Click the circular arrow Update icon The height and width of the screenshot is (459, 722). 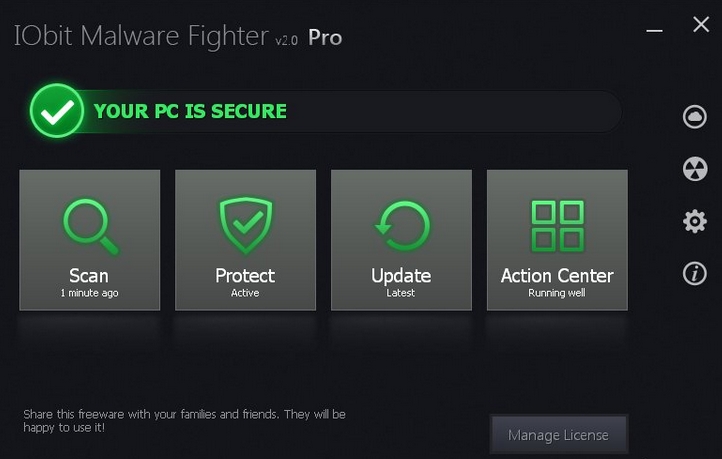[401, 226]
